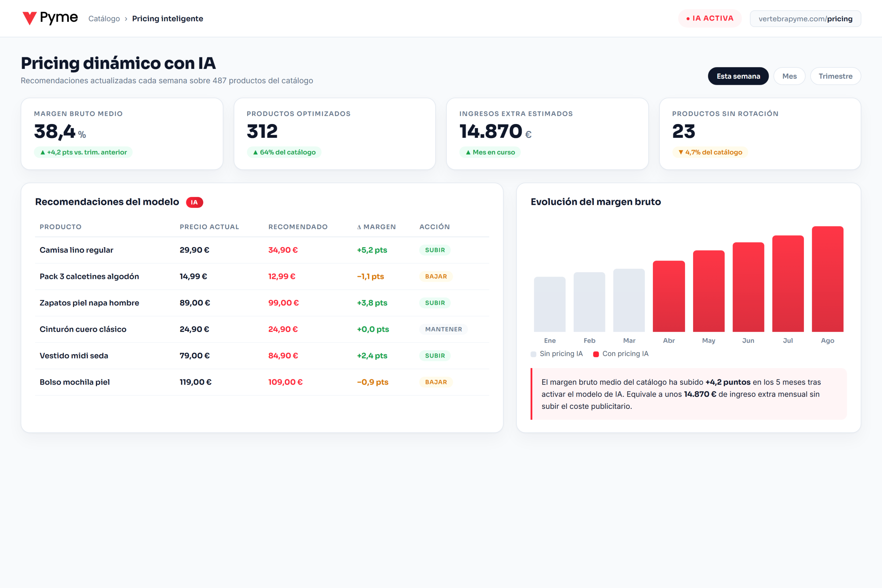Screen dimensions: 882x588
Task: Click the PRECIO ACTUAL column header
Action: pyautogui.click(x=209, y=227)
